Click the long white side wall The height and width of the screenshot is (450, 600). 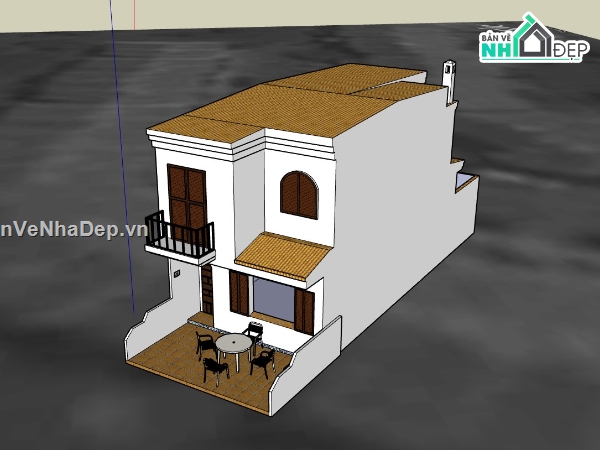pos(400,220)
